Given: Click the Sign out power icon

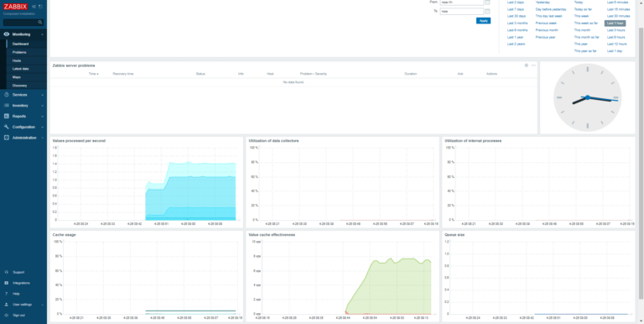Looking at the screenshot, I should (x=6, y=315).
